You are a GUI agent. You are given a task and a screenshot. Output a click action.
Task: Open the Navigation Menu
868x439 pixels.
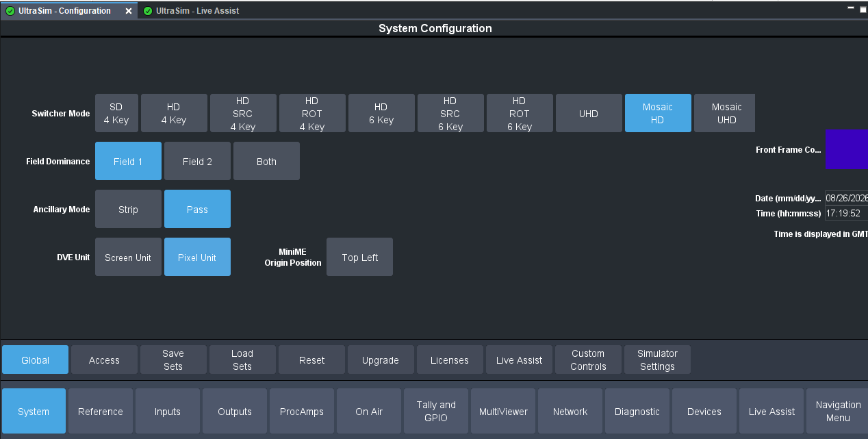[x=838, y=411]
